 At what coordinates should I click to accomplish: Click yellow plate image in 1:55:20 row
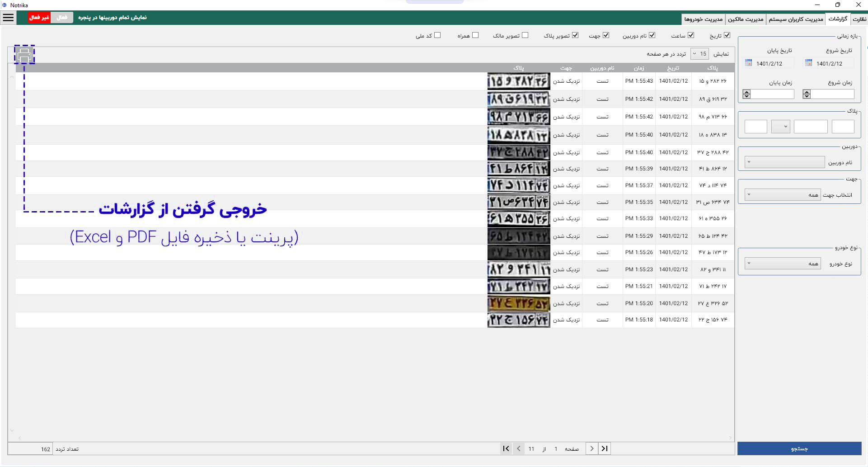pos(519,303)
